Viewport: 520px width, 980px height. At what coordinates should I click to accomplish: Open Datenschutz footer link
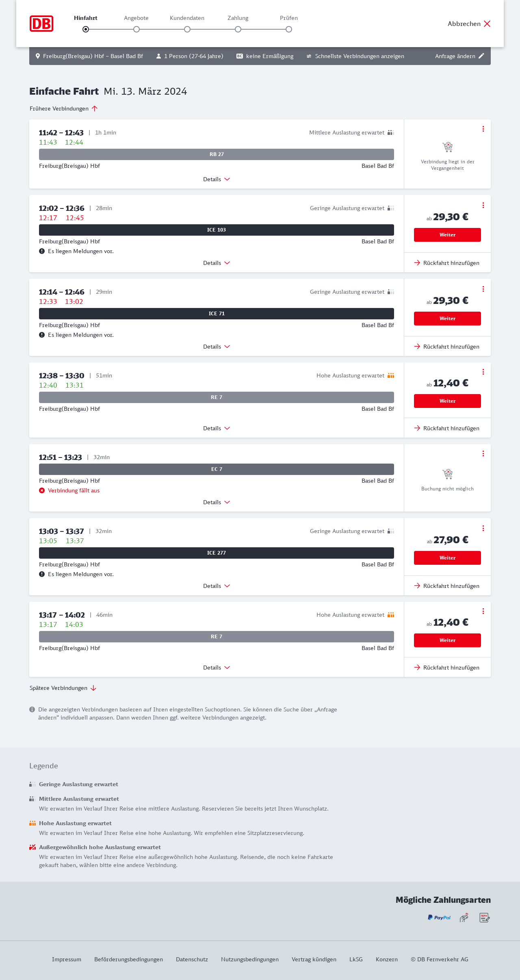192,959
